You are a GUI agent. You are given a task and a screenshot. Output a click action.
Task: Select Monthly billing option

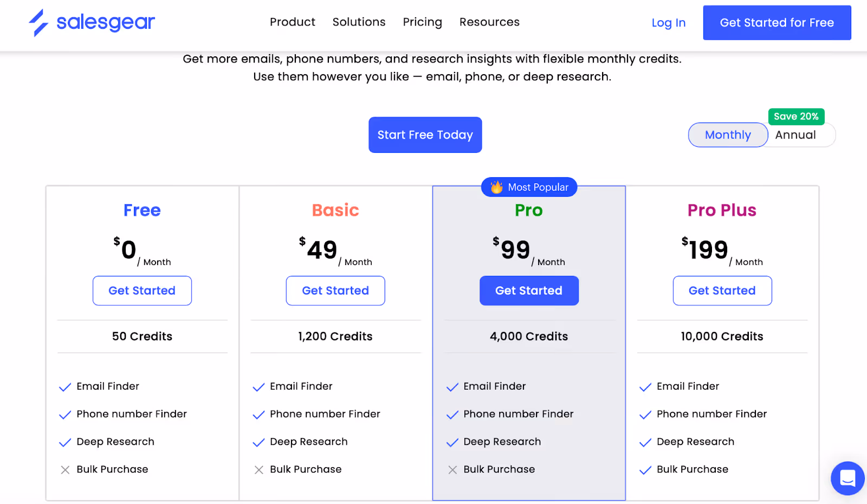pos(728,135)
